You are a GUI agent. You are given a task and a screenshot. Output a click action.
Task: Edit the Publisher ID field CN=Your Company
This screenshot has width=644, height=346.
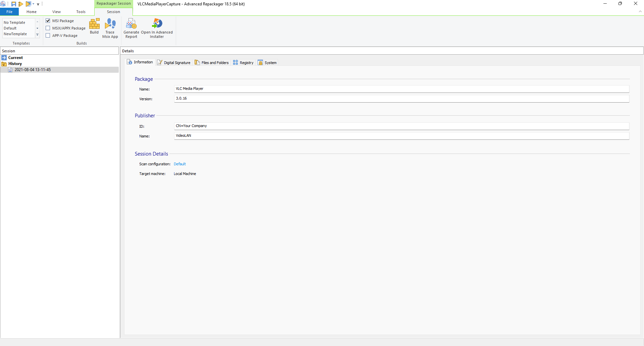401,126
